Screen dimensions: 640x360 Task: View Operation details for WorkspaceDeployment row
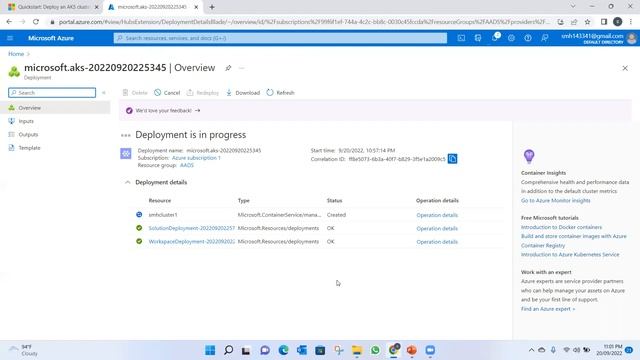pos(437,242)
